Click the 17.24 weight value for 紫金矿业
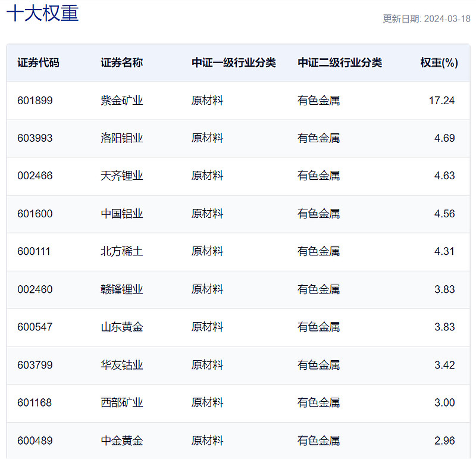This screenshot has height=459, width=476. pos(442,100)
